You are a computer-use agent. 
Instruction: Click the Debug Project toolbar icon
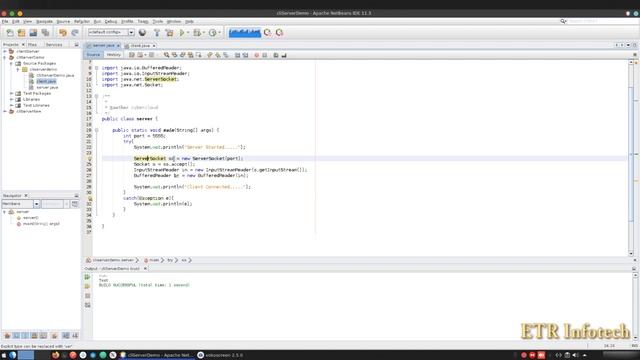[197, 33]
